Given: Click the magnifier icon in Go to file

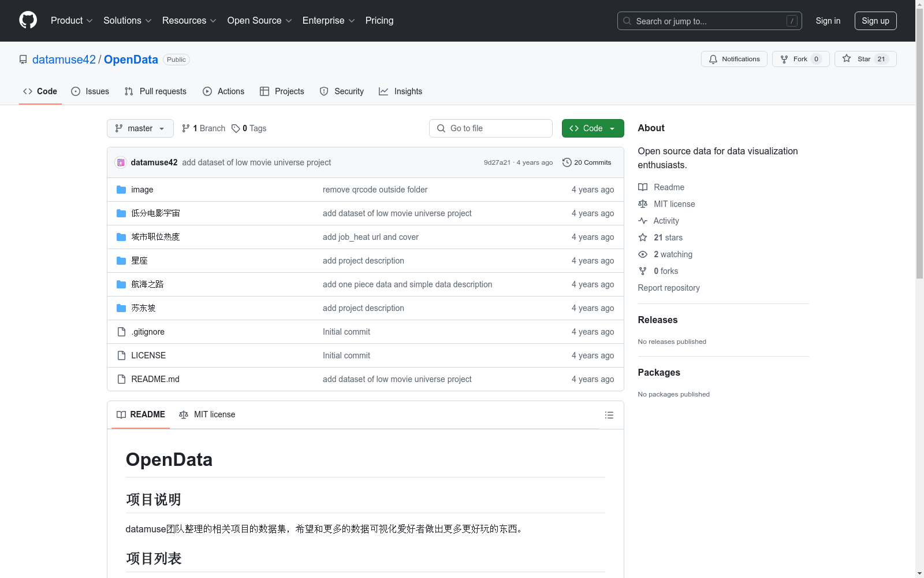Looking at the screenshot, I should click(x=441, y=128).
